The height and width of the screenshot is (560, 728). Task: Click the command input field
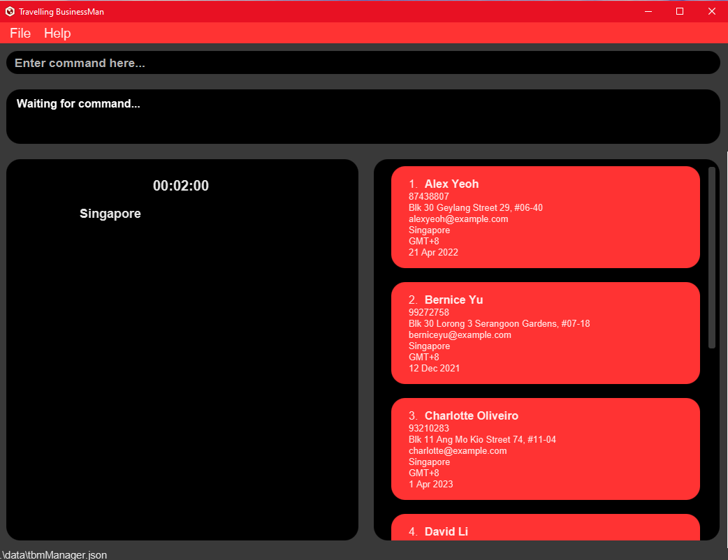pyautogui.click(x=363, y=63)
